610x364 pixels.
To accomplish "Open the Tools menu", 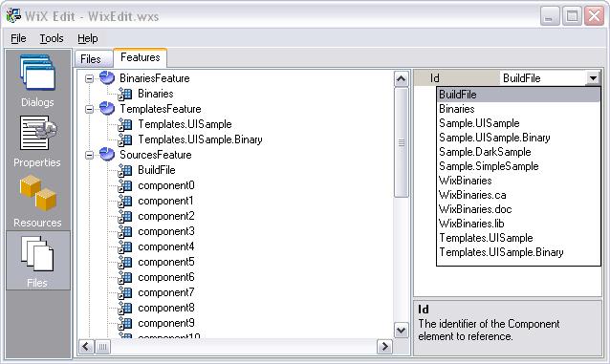I will pyautogui.click(x=52, y=38).
